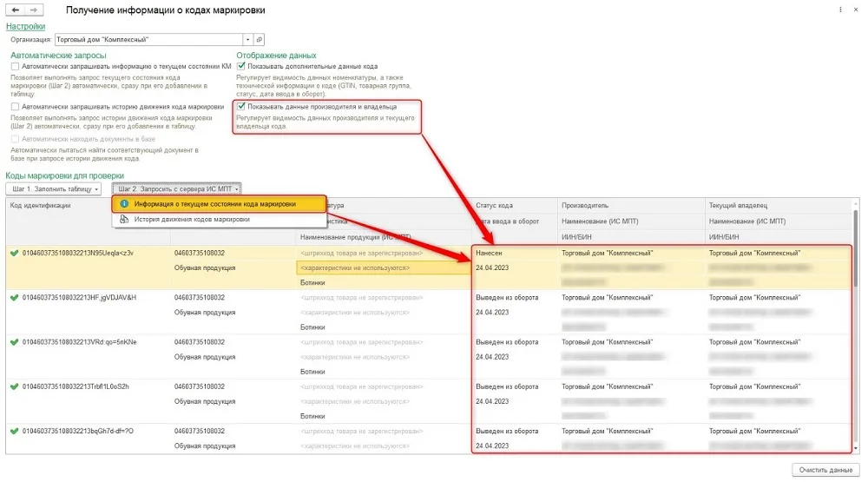Open the three-dot more menu icon

[840, 10]
